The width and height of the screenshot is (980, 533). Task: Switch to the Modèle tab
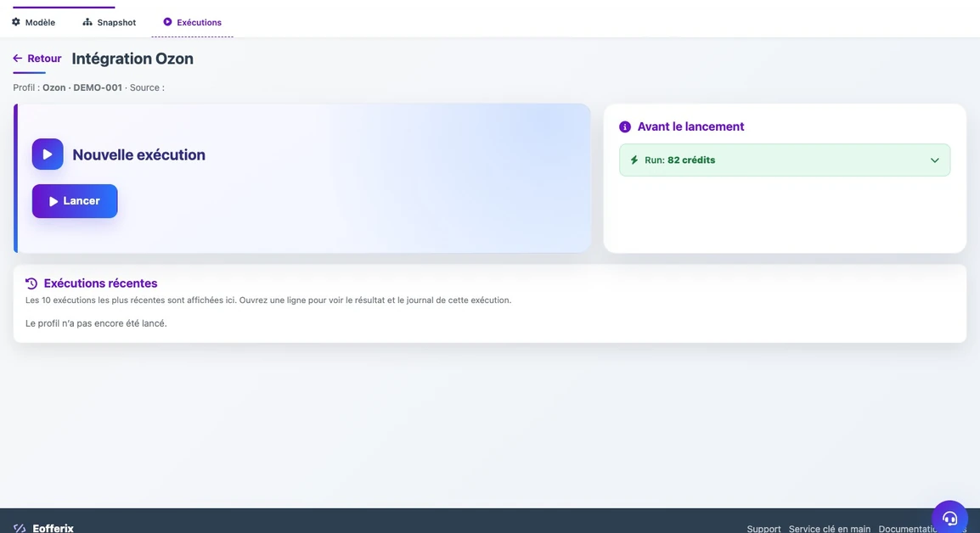point(34,23)
